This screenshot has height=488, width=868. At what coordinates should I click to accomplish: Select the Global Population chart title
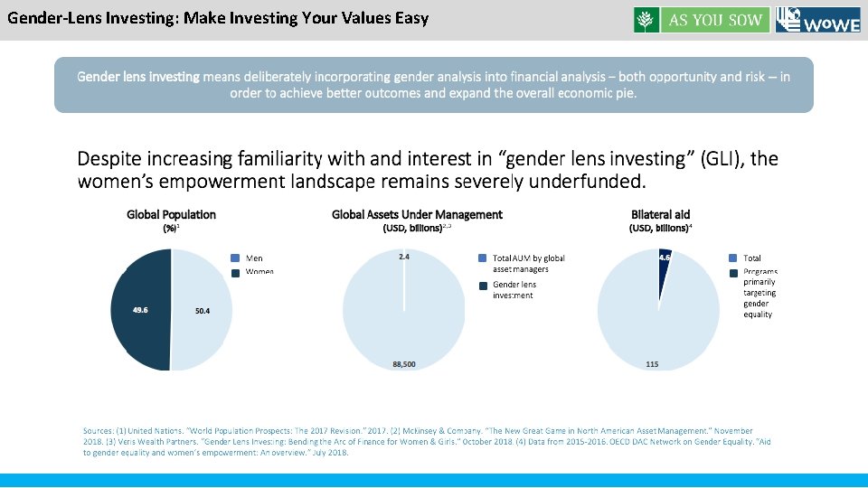(x=171, y=214)
